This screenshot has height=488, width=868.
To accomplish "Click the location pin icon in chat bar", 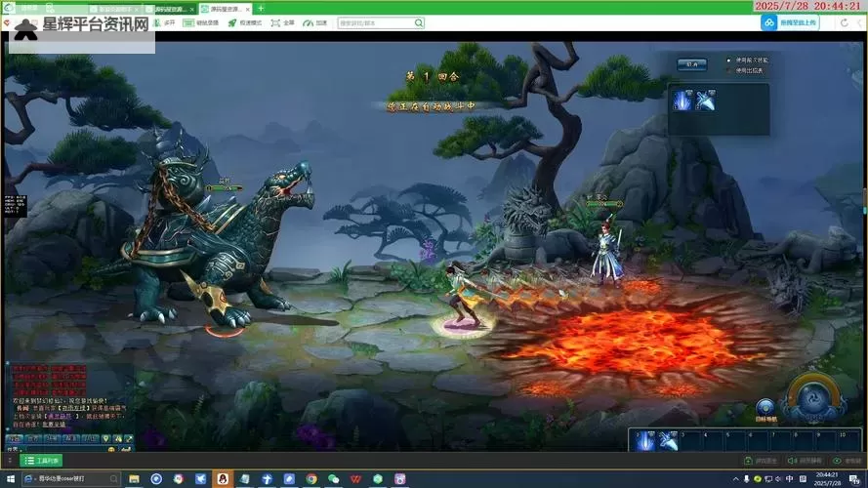I will pos(105,439).
